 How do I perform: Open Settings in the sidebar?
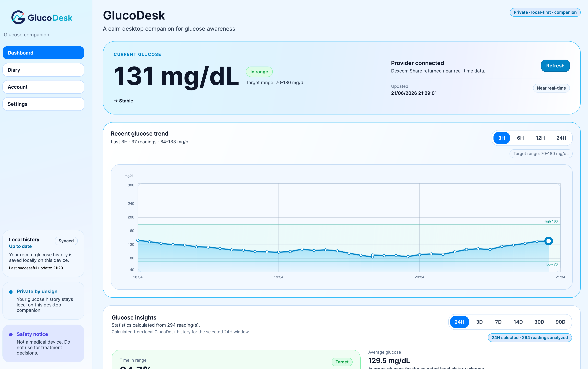pos(43,104)
